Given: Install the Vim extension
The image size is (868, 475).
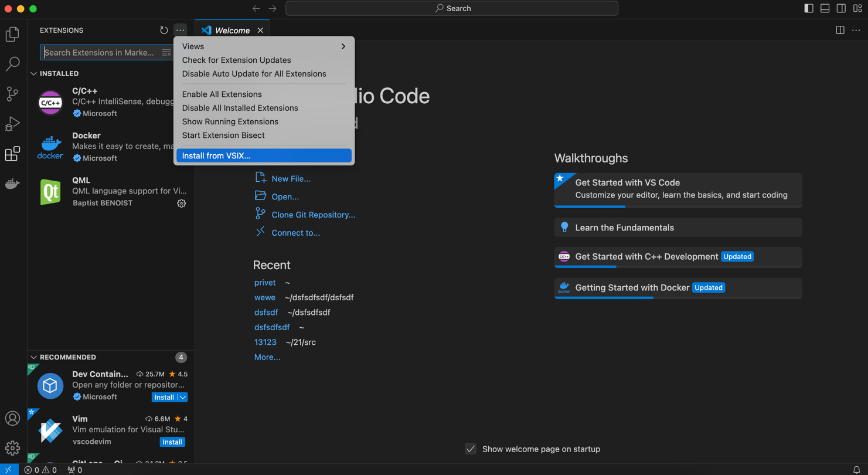Looking at the screenshot, I should [x=172, y=442].
